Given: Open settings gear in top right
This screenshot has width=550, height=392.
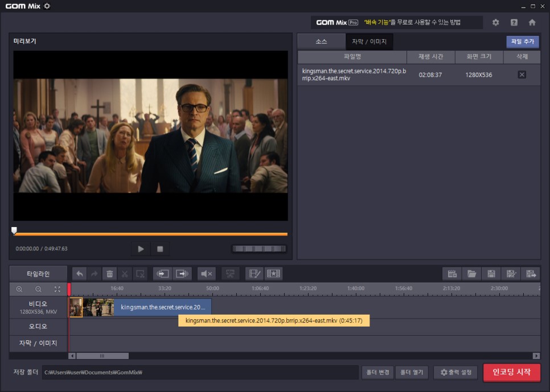Looking at the screenshot, I should [495, 22].
